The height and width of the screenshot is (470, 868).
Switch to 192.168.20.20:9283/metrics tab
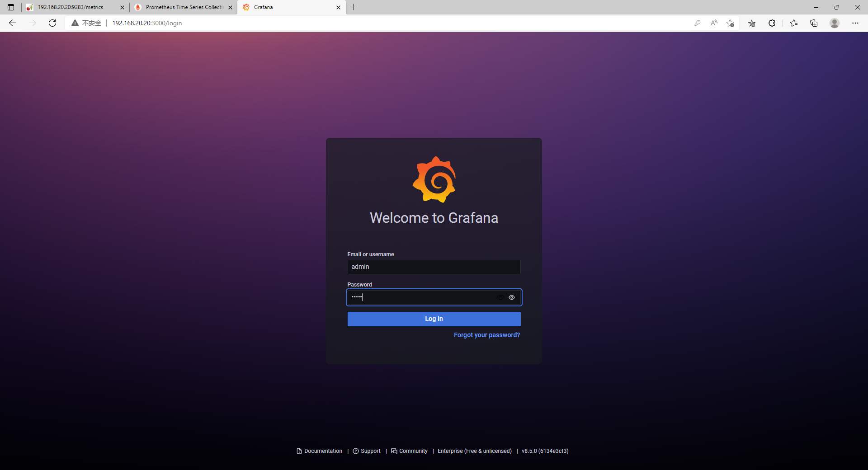click(71, 7)
